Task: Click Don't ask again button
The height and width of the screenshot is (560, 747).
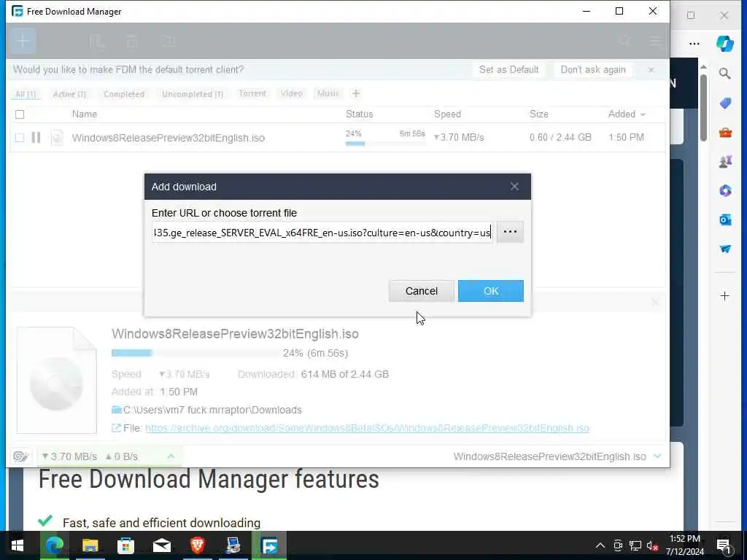Action: [593, 70]
